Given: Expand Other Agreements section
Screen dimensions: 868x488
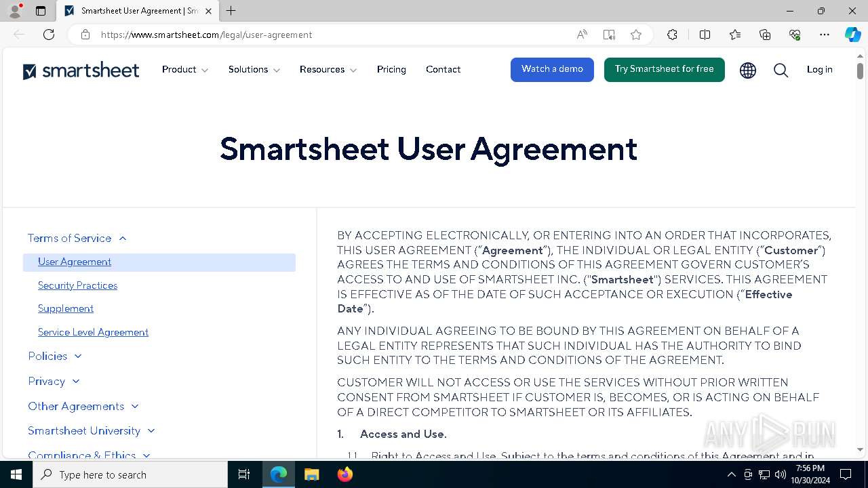Looking at the screenshot, I should coord(83,406).
